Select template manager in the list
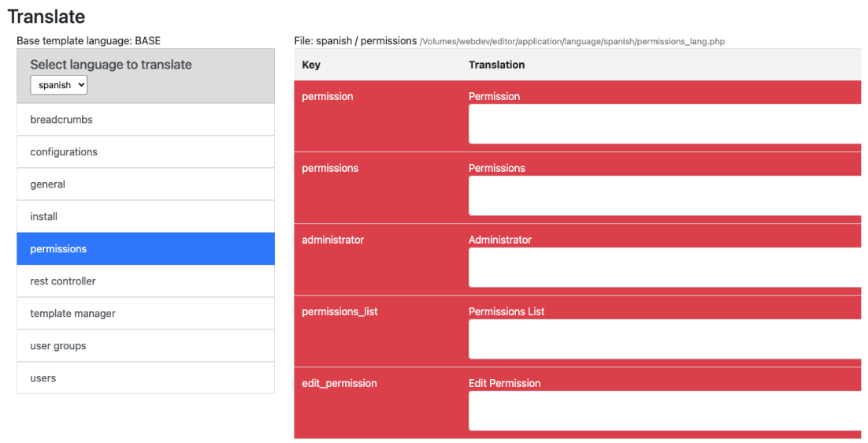868x443 pixels. tap(145, 314)
